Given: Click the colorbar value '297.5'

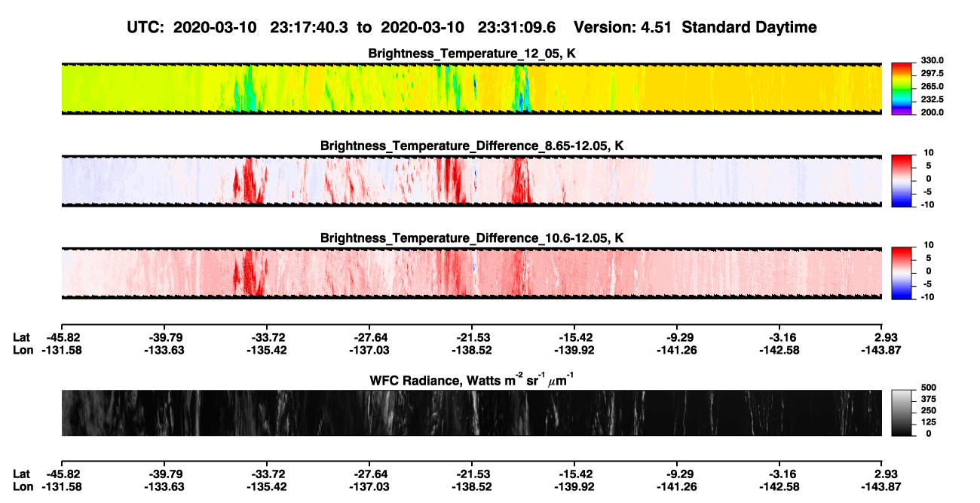Looking at the screenshot, I should [933, 73].
